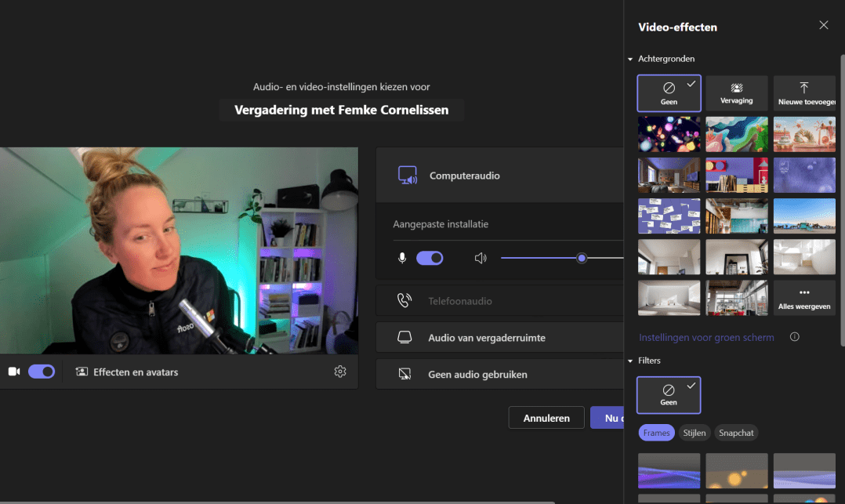The height and width of the screenshot is (504, 845).
Task: Toggle the microphone switch
Action: 430,258
